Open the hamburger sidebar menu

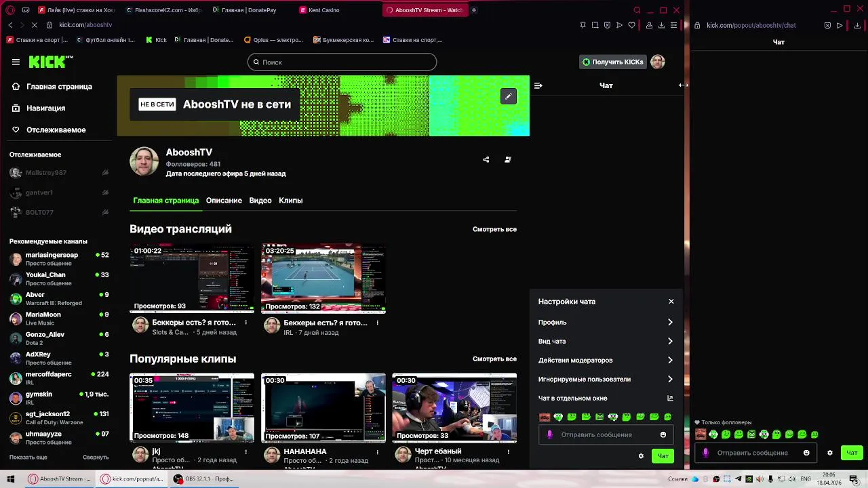[x=16, y=62]
